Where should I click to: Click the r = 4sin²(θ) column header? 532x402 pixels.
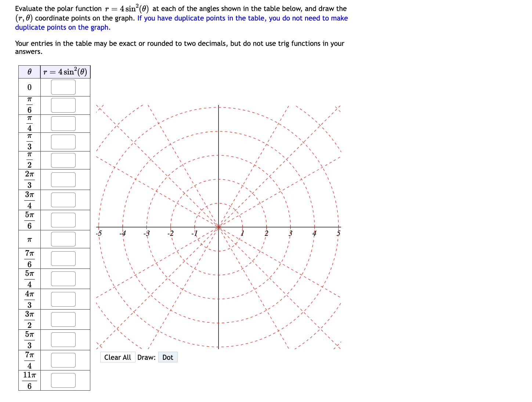coord(65,72)
